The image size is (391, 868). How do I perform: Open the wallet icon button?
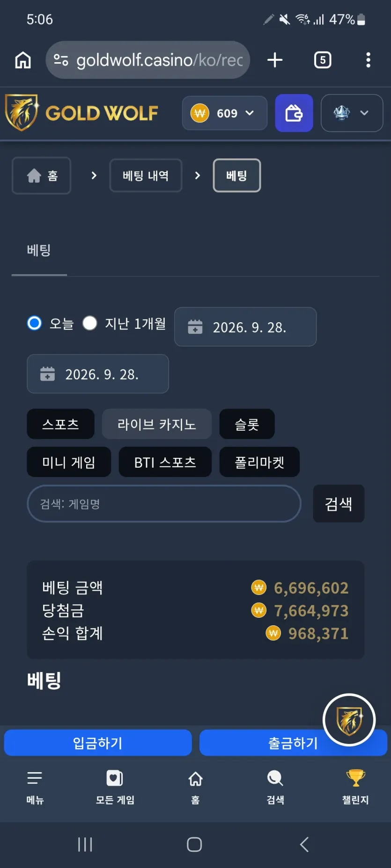[x=294, y=113]
